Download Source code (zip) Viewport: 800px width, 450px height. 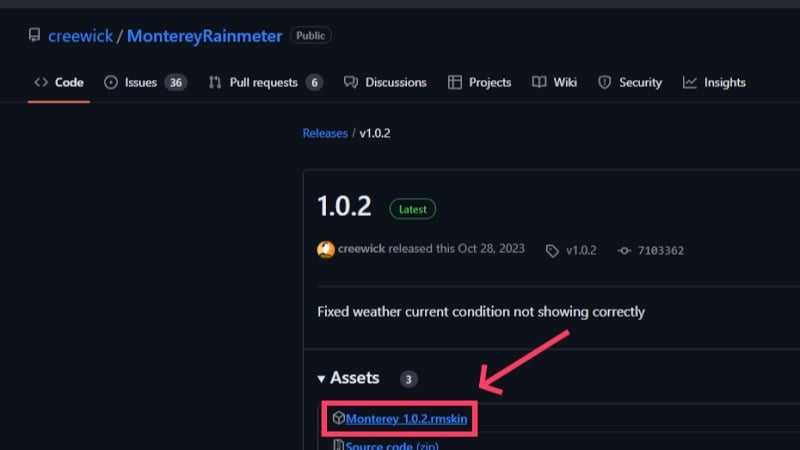392,445
